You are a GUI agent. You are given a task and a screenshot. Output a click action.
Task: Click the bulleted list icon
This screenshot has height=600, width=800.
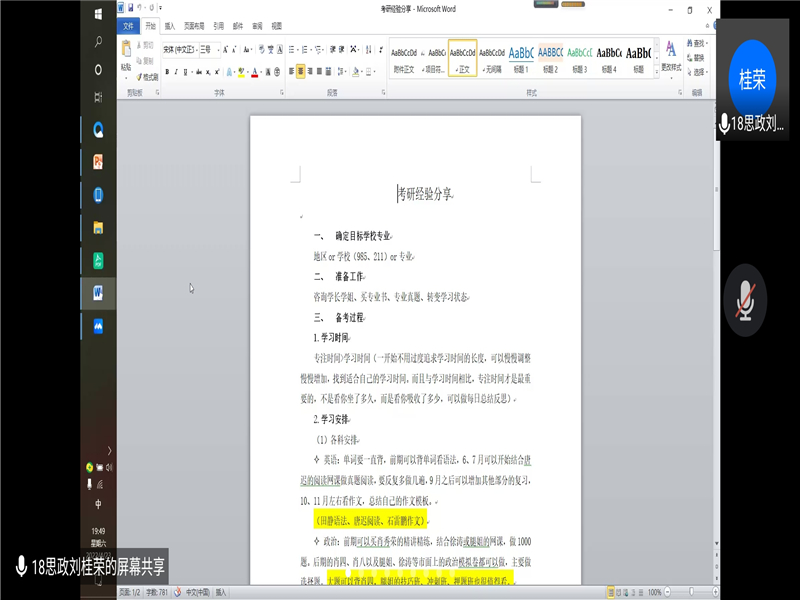[x=292, y=49]
